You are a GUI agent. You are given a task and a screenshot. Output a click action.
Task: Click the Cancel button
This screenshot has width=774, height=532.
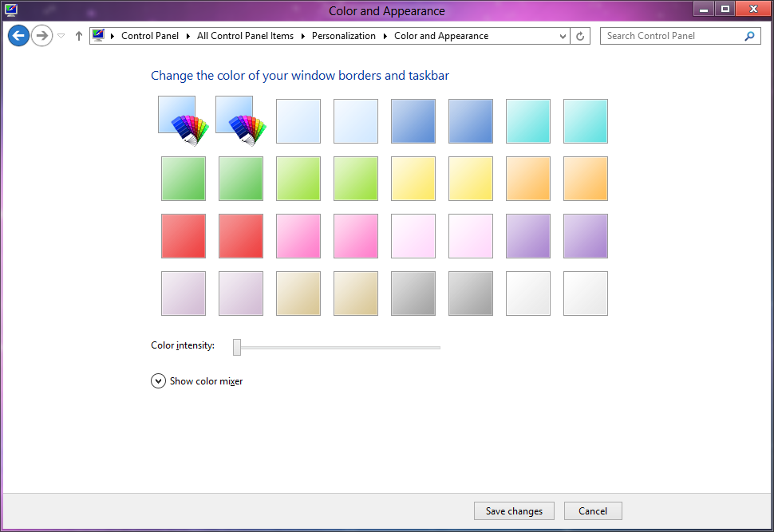(593, 510)
